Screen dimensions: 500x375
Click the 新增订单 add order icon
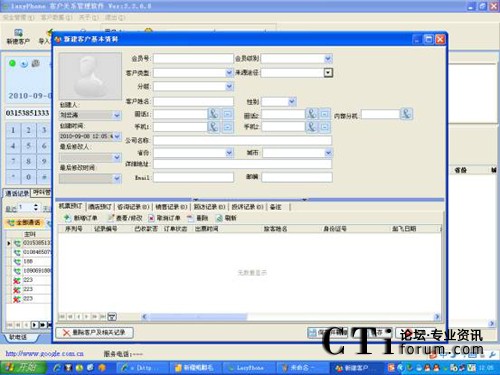pyautogui.click(x=68, y=218)
